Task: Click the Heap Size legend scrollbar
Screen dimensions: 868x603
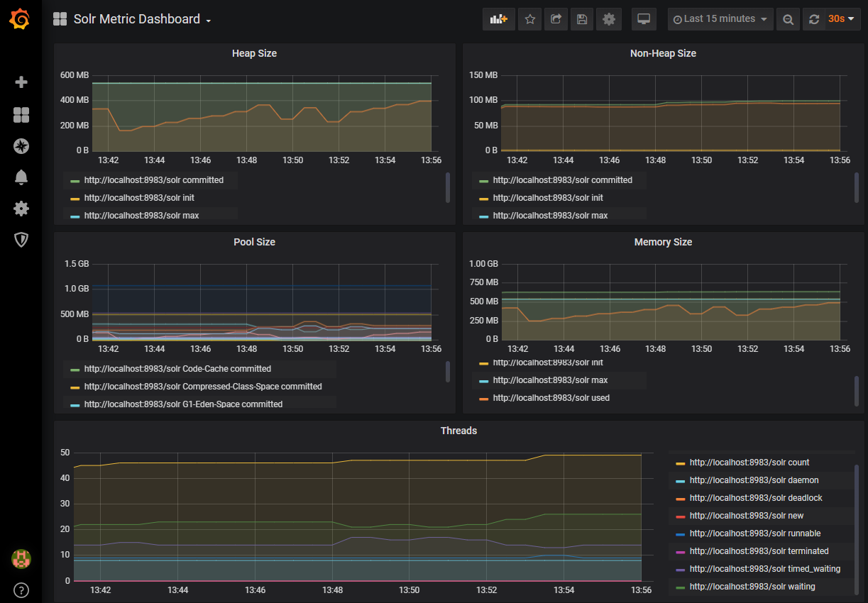Action: pyautogui.click(x=448, y=187)
